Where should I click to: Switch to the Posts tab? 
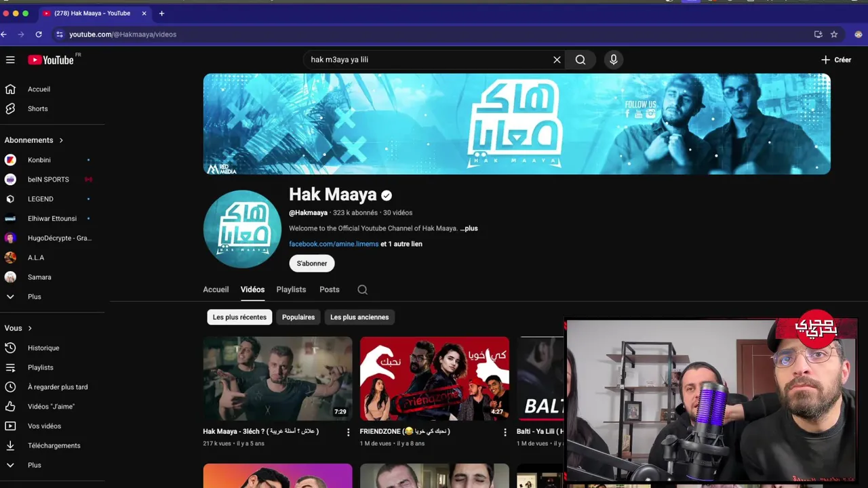pyautogui.click(x=330, y=289)
